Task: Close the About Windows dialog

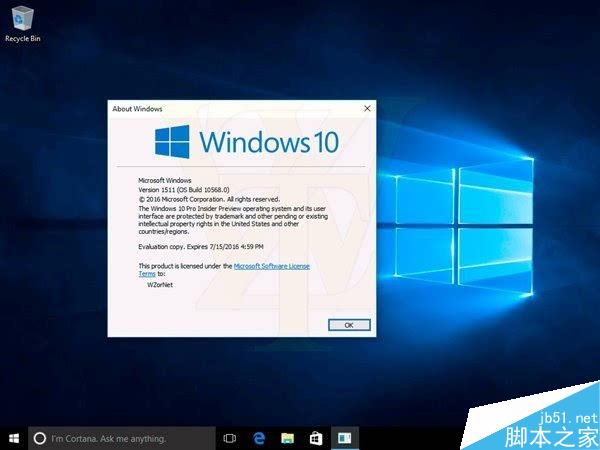Action: [x=367, y=109]
